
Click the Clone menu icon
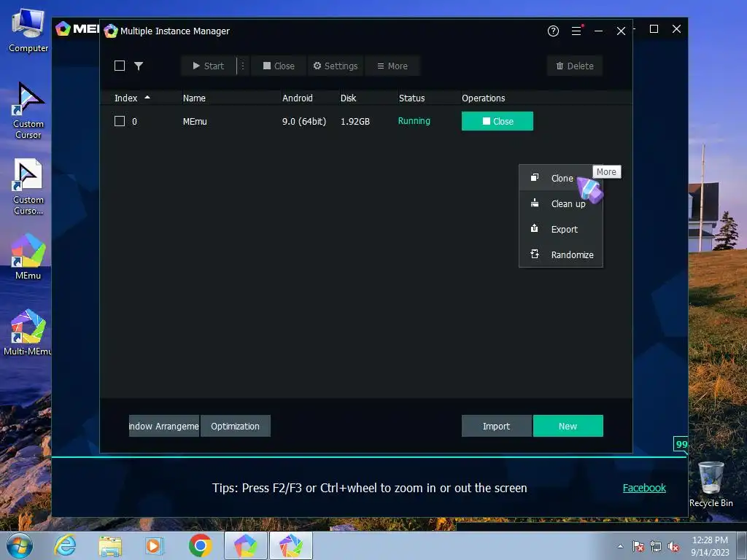535,177
